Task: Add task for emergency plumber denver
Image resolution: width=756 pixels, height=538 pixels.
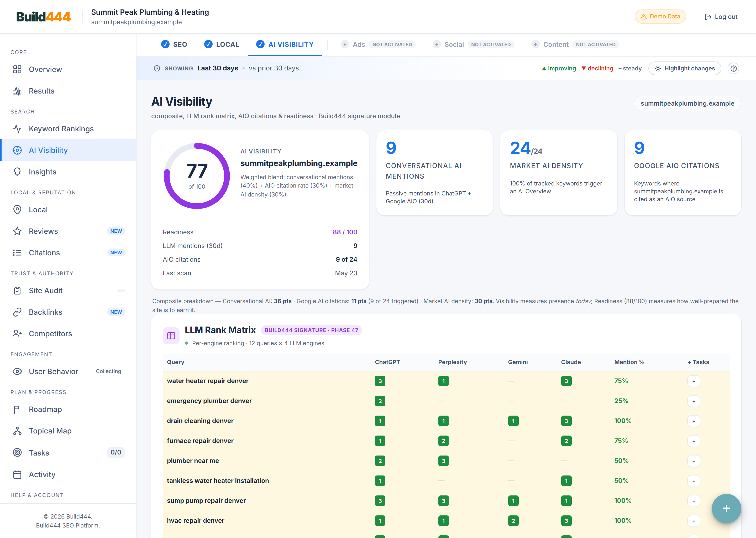Action: [694, 401]
